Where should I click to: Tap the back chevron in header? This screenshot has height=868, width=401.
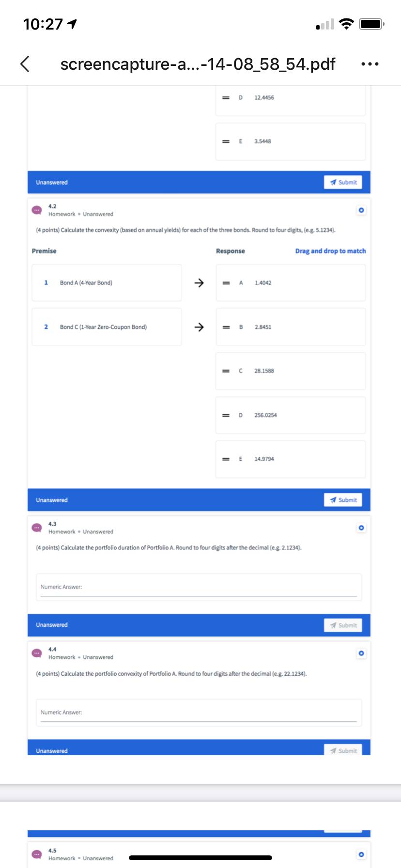click(25, 63)
